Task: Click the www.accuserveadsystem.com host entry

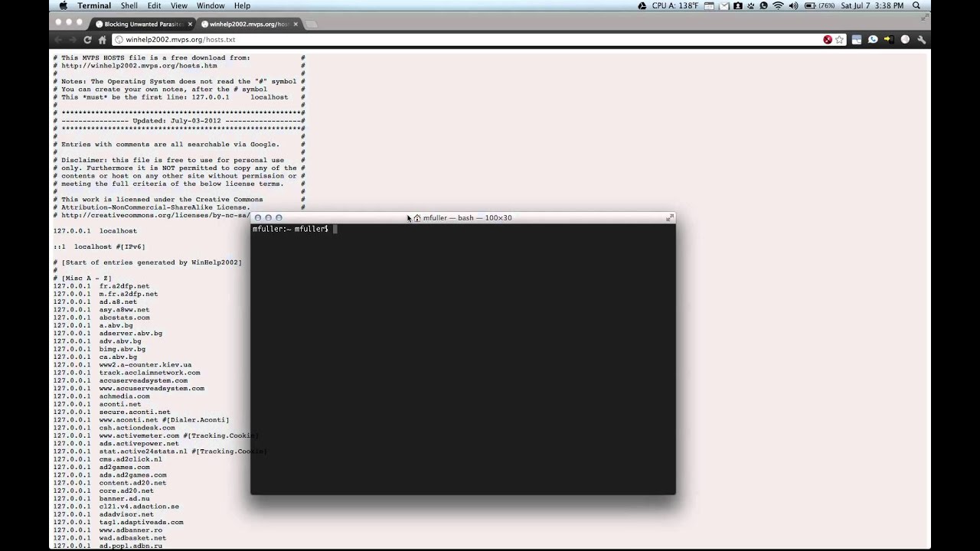Action: click(x=152, y=389)
